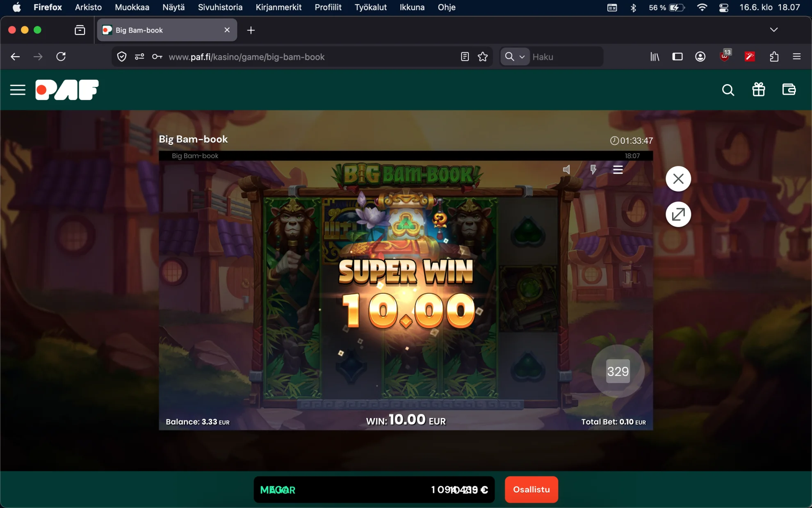Expand the list all tabs chevron
The width and height of the screenshot is (812, 508).
774,30
